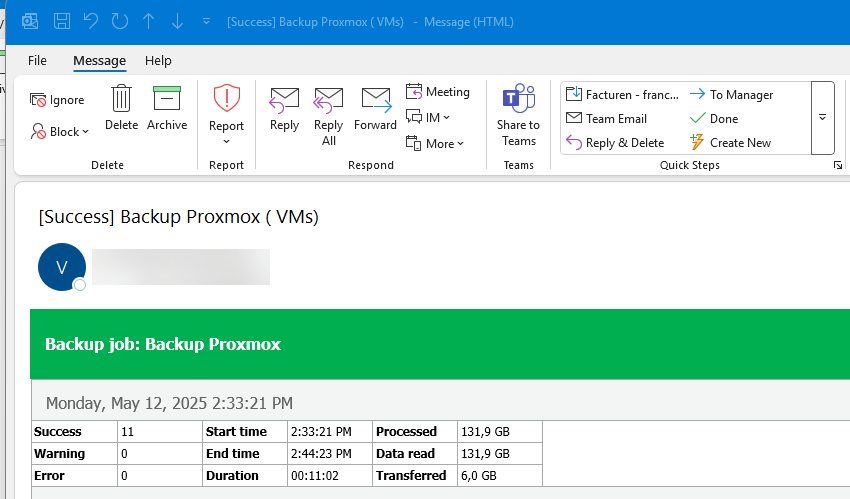
Task: Click the Report shield icon
Action: (227, 98)
